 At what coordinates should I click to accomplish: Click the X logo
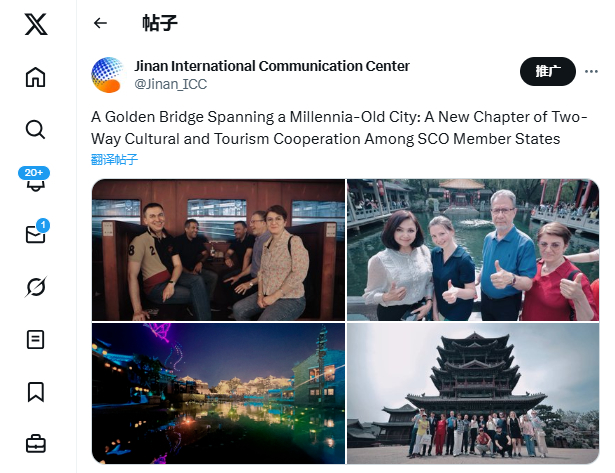[x=36, y=24]
